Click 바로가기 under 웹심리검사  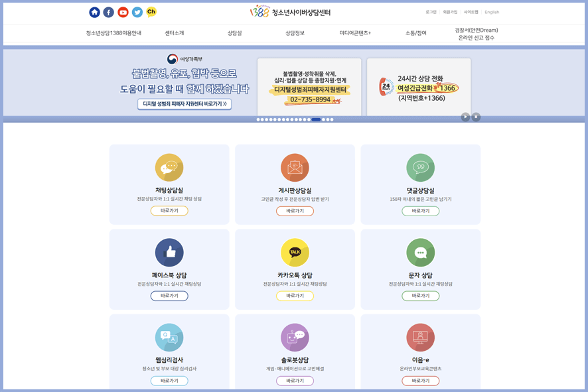(169, 381)
